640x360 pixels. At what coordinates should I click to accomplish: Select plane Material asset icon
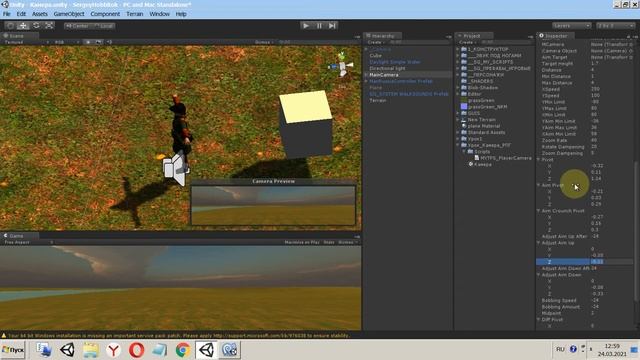click(464, 126)
